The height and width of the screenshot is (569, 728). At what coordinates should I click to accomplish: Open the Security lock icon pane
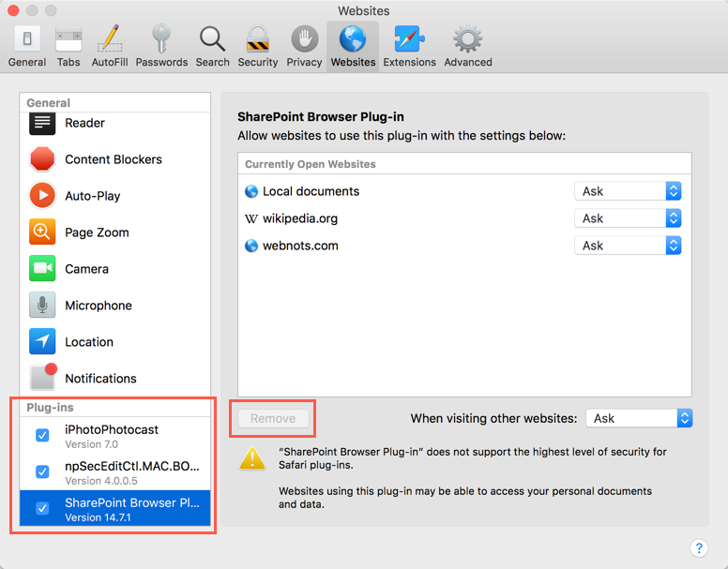[257, 46]
